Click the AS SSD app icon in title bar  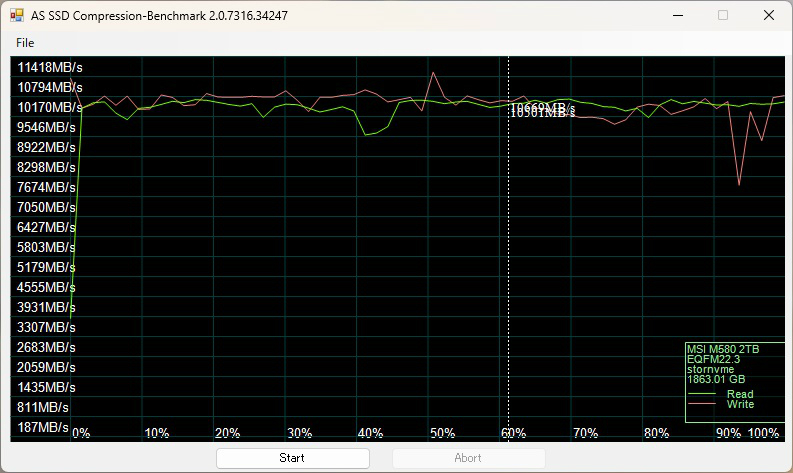tap(17, 15)
